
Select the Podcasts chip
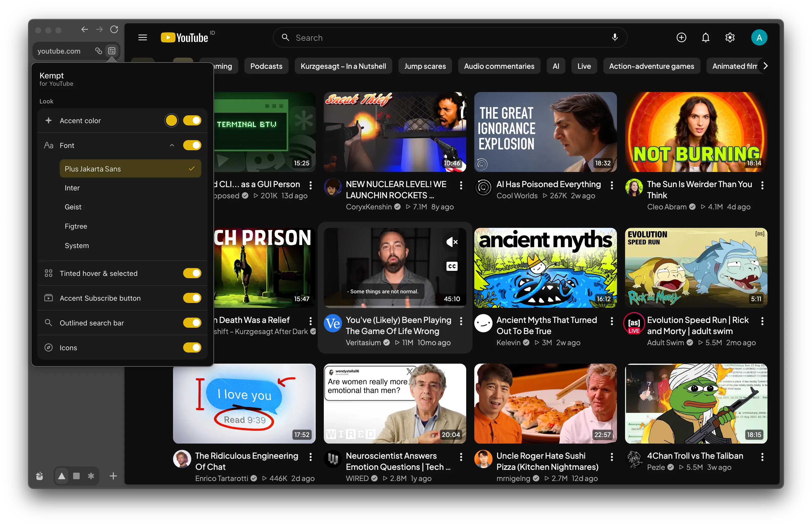click(x=266, y=66)
